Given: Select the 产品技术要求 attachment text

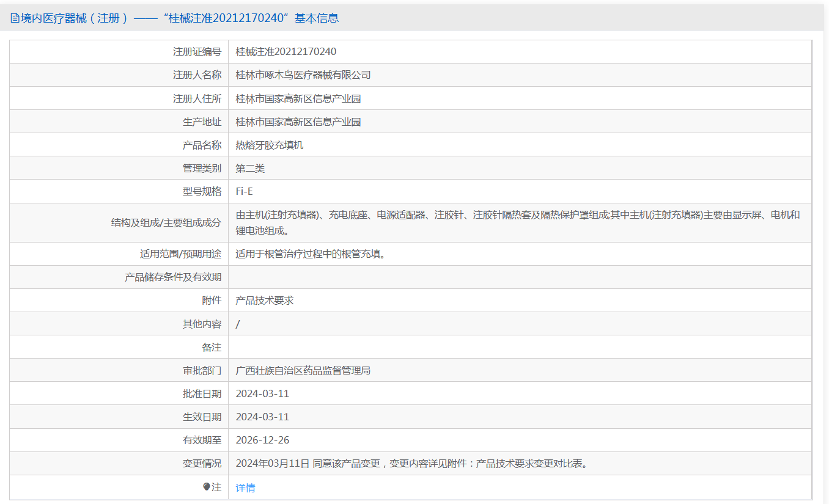Looking at the screenshot, I should (265, 300).
